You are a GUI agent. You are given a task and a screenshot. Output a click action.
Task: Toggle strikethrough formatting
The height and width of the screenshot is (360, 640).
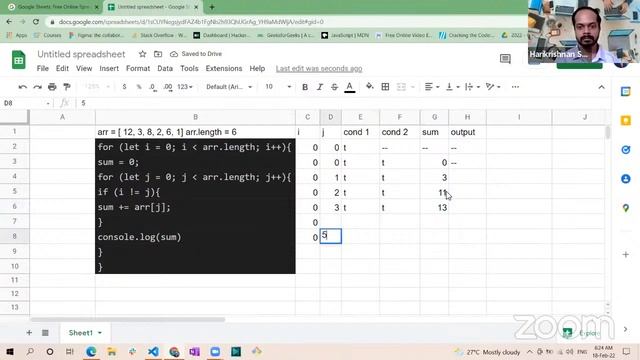point(334,87)
